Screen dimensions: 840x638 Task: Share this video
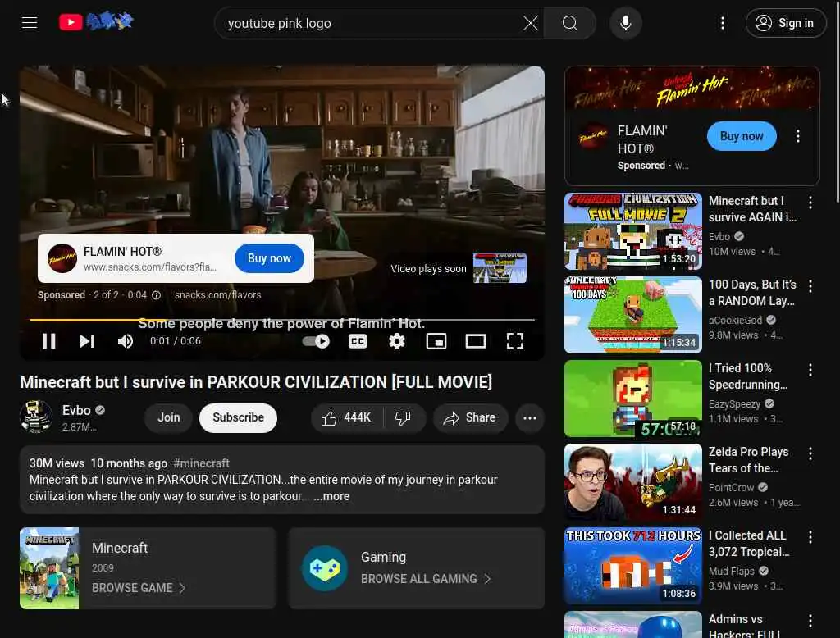[470, 418]
